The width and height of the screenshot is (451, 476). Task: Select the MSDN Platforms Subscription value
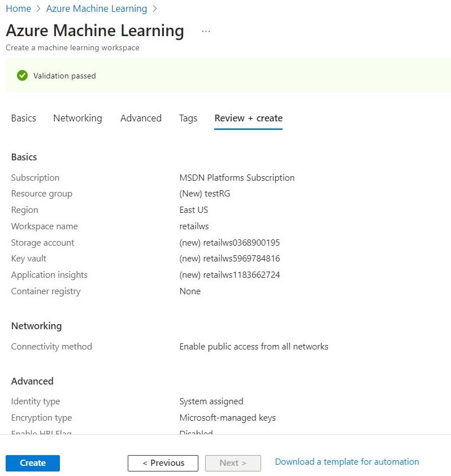coord(237,177)
